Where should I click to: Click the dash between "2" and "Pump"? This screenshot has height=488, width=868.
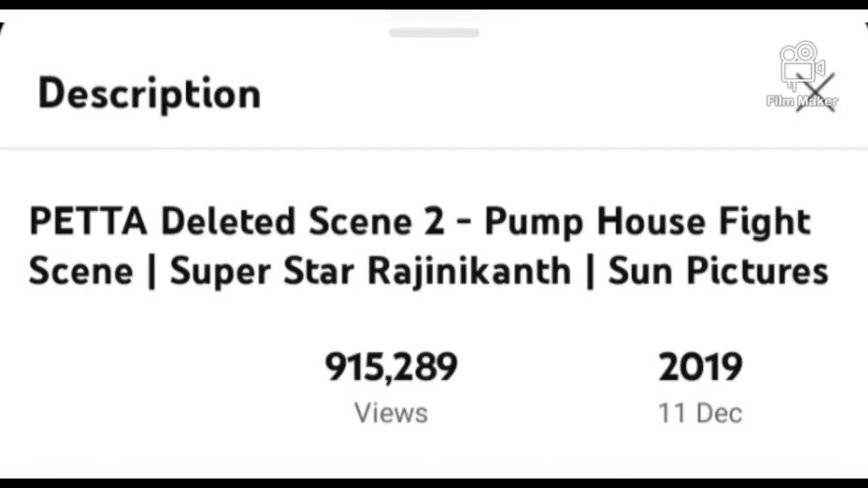[464, 224]
